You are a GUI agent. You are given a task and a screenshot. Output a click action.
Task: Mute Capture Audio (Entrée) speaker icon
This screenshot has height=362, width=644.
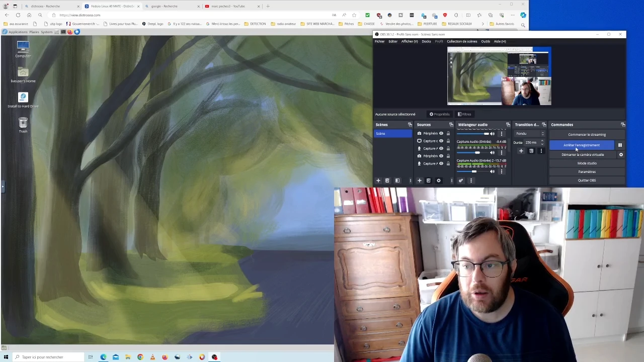click(x=493, y=152)
